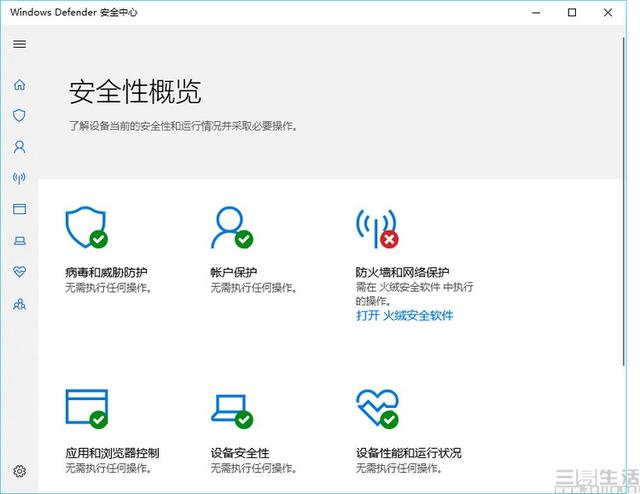Click 无需执行任何操作 under 设备安全性

[x=253, y=468]
